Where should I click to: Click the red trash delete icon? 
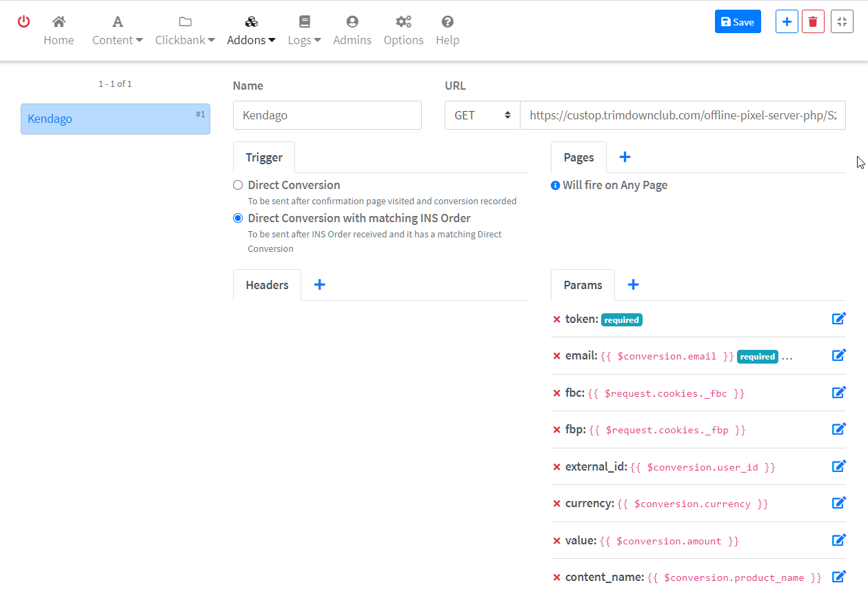pyautogui.click(x=813, y=22)
